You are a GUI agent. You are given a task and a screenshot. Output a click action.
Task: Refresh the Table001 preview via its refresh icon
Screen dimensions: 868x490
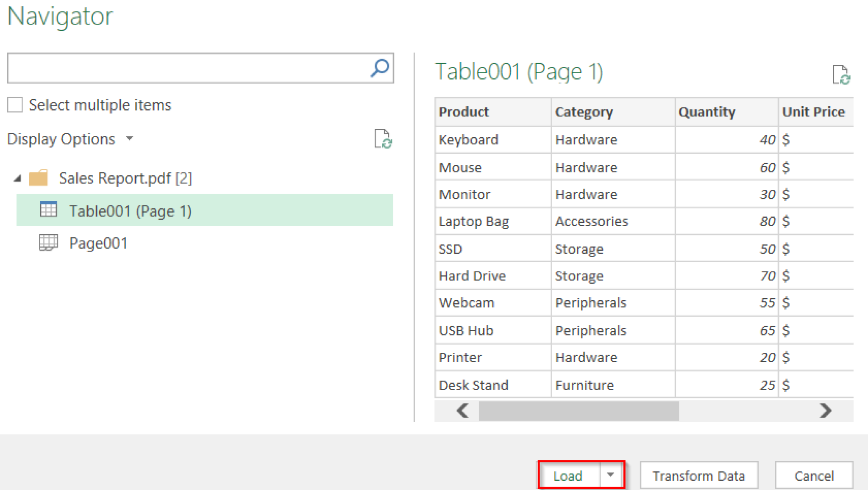coord(841,75)
